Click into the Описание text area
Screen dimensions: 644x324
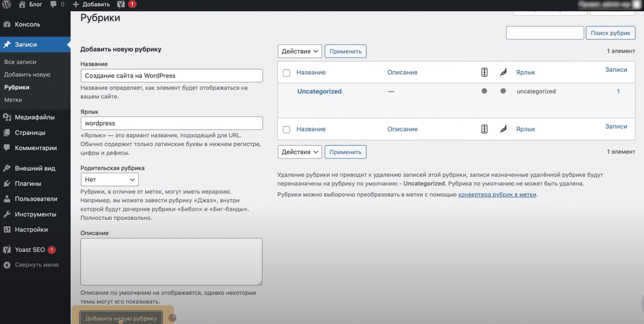click(x=171, y=262)
